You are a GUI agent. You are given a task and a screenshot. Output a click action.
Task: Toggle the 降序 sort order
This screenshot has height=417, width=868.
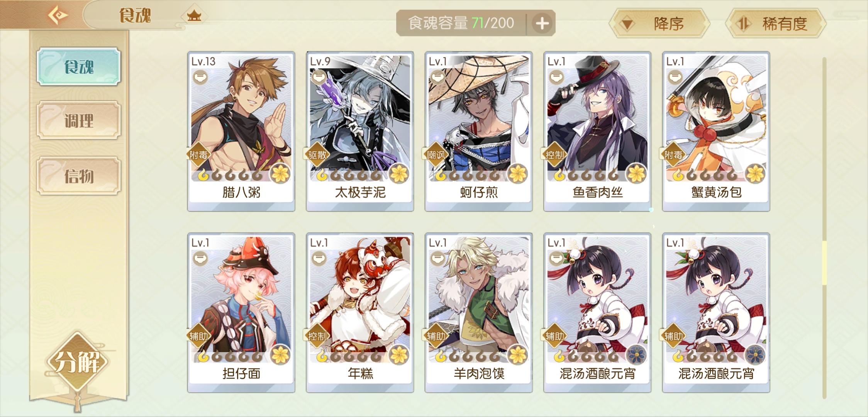click(x=660, y=24)
